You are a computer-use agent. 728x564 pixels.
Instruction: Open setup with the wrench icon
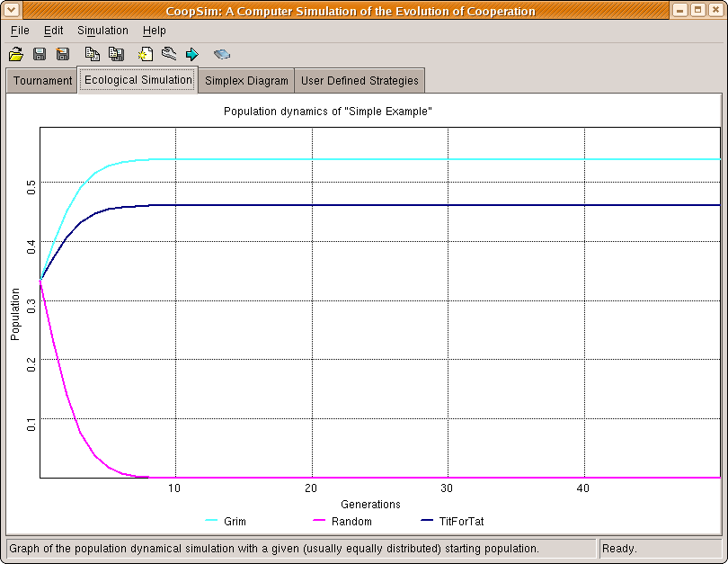[169, 55]
